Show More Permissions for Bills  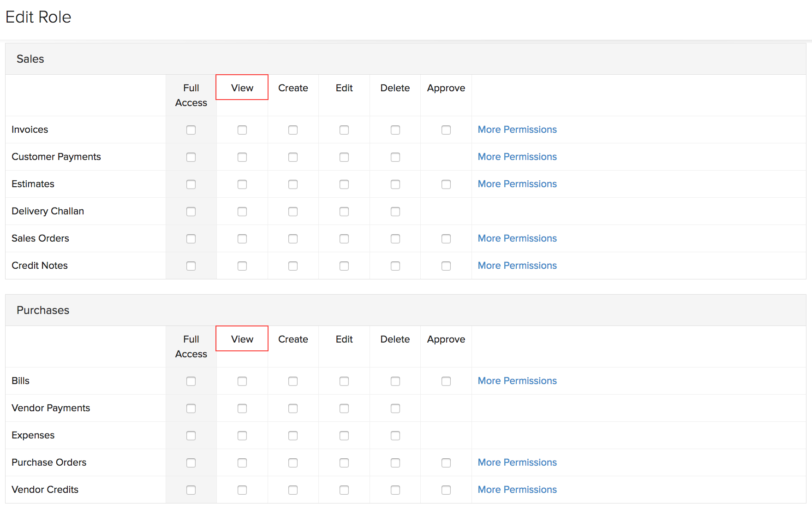(x=517, y=381)
